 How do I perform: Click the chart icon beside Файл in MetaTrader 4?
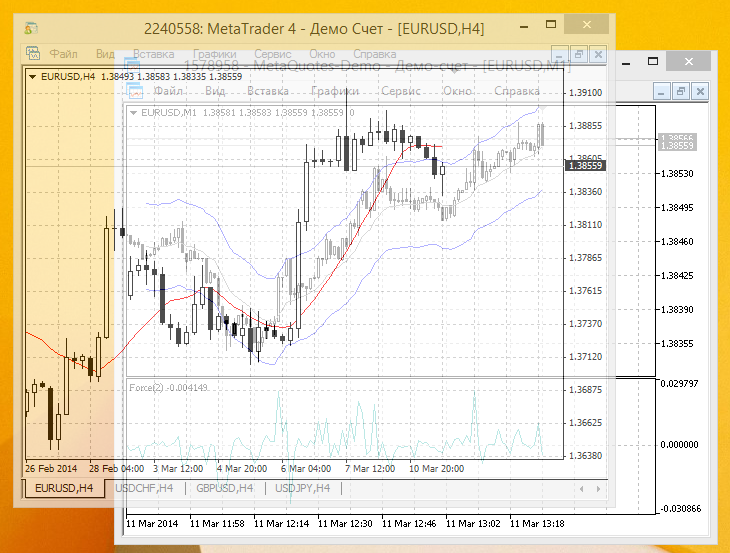(33, 54)
